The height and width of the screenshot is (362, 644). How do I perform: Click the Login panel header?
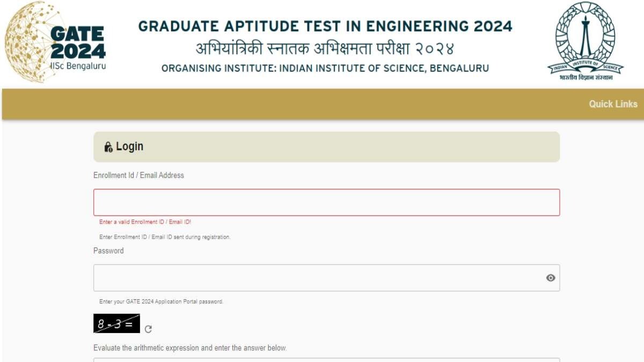coord(326,147)
